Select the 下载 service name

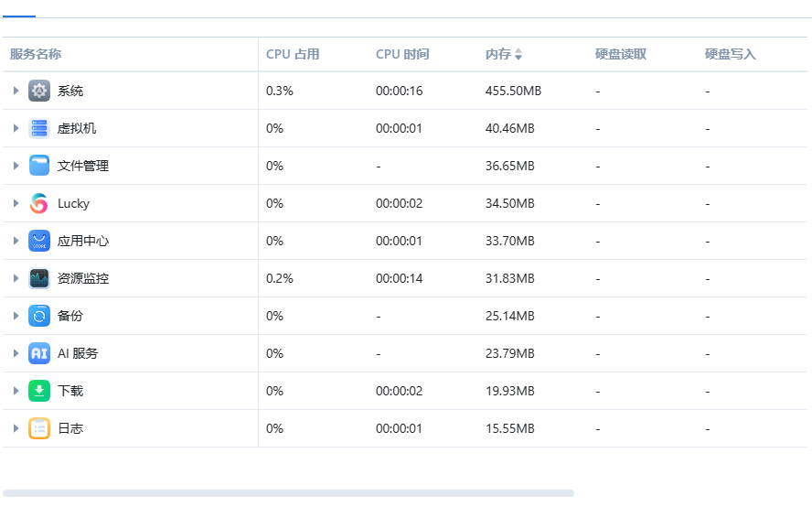[x=70, y=391]
